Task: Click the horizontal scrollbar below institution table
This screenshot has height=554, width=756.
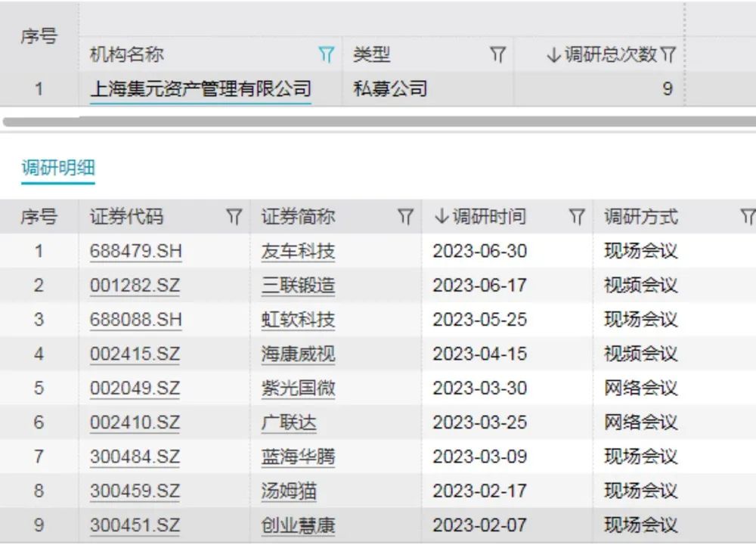Action: (x=378, y=121)
